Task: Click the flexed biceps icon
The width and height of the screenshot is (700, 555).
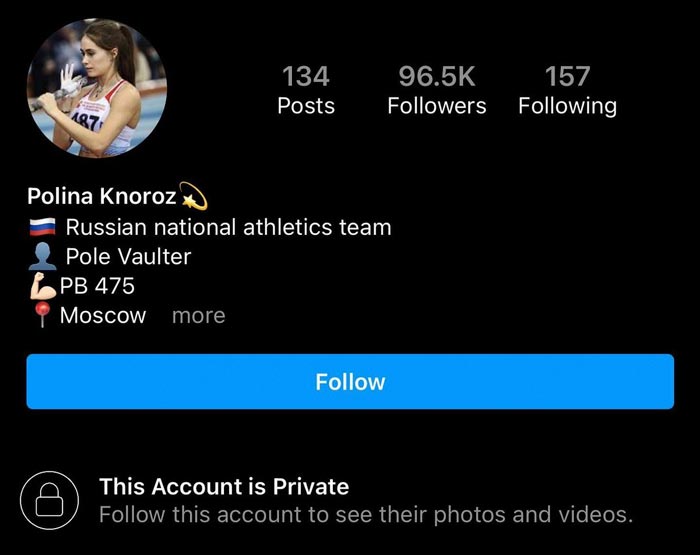Action: (43, 286)
